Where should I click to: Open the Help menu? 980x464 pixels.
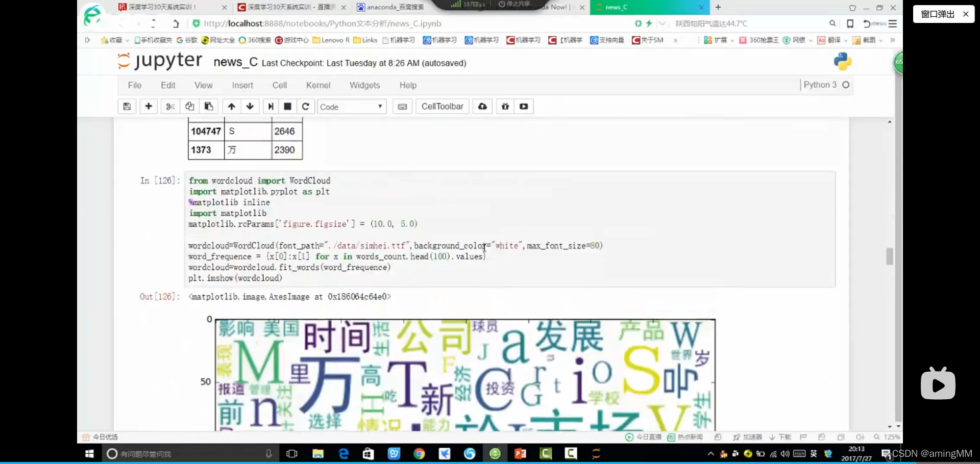click(408, 85)
